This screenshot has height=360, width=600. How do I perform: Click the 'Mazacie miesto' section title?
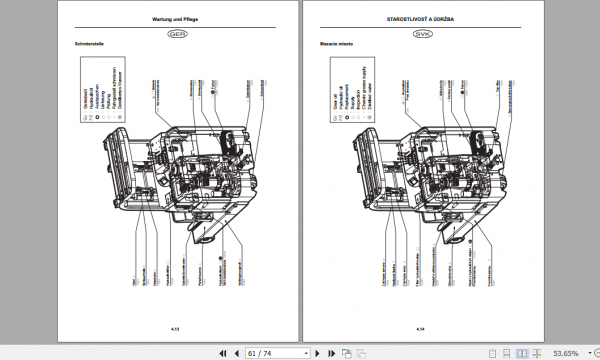pyautogui.click(x=336, y=44)
